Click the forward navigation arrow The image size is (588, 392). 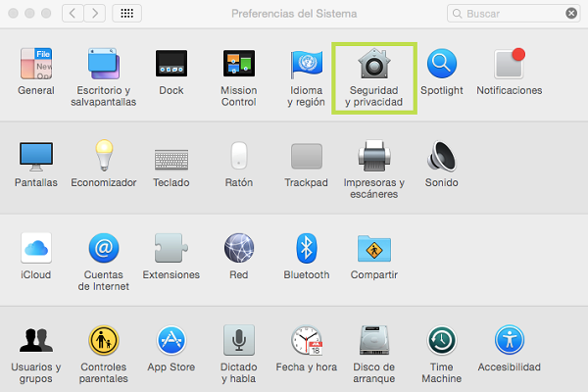click(x=95, y=14)
